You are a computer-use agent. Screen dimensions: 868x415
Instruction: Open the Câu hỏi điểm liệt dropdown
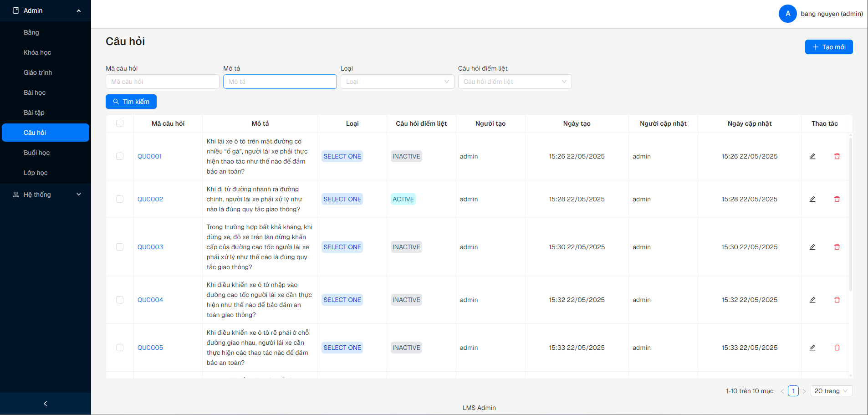tap(515, 82)
